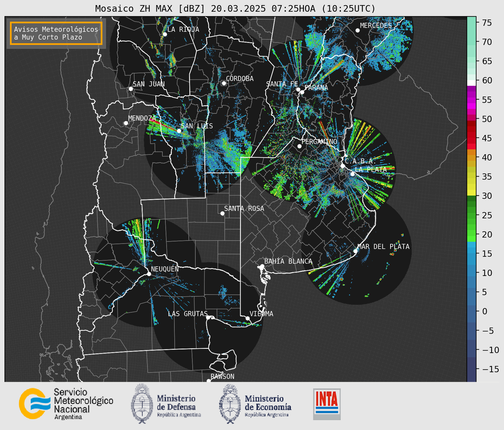Image resolution: width=504 pixels, height=430 pixels.
Task: Click the Ministerio de Economía text
Action: pos(268,403)
